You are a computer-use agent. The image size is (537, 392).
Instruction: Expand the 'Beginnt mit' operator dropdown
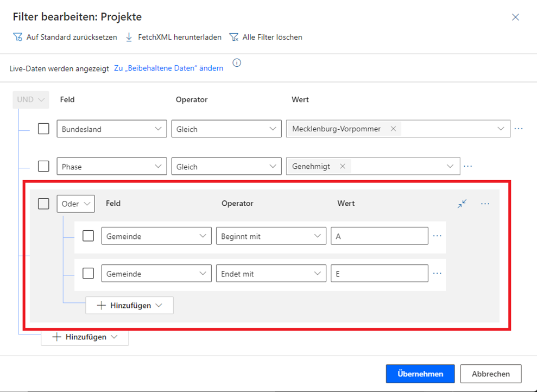coord(271,236)
